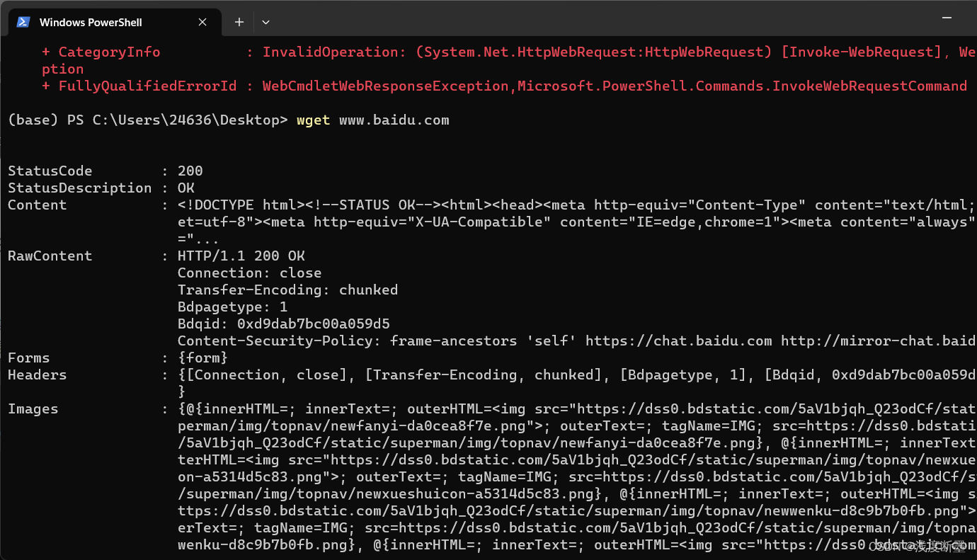Click the RawContent label
The width and height of the screenshot is (977, 560).
click(50, 256)
